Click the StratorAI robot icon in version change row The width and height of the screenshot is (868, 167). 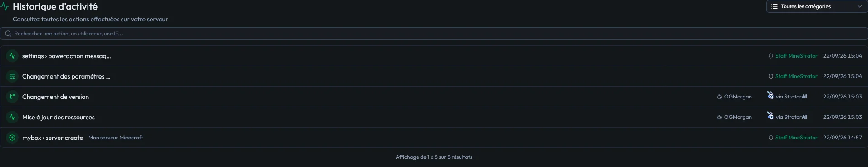click(770, 95)
